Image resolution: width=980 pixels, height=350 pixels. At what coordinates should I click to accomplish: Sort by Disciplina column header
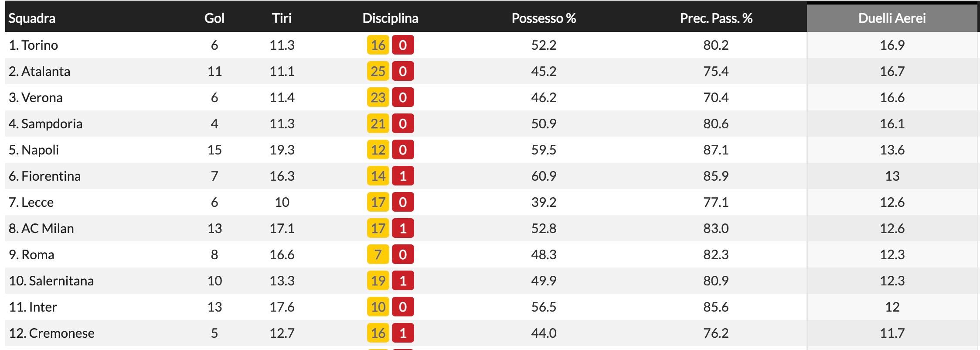[x=390, y=18]
